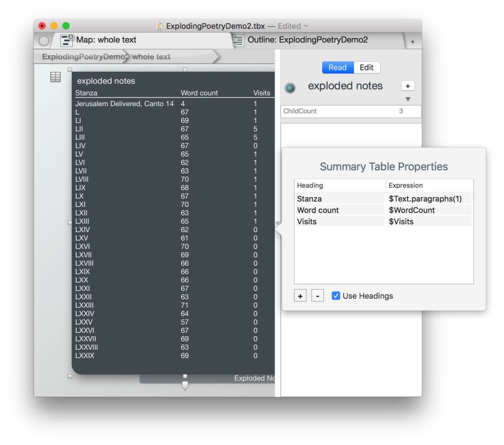Click the Outline view icon in second tab
Image resolution: width=504 pixels, height=445 pixels.
pyautogui.click(x=238, y=40)
